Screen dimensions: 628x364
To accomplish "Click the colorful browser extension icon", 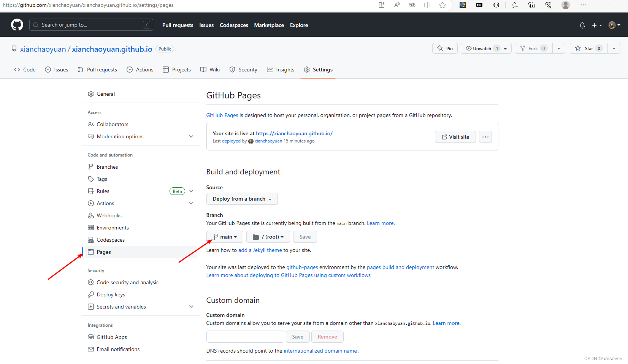I will [463, 5].
